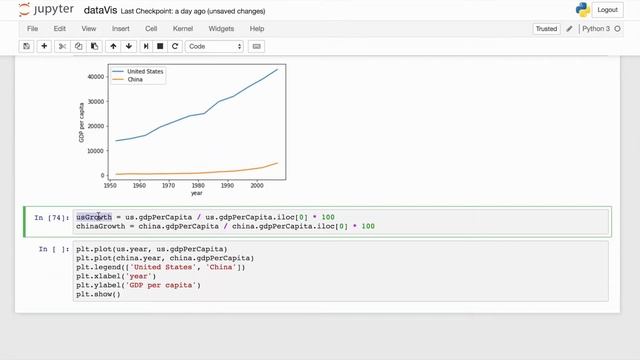Click the Python logo icon

tap(582, 10)
